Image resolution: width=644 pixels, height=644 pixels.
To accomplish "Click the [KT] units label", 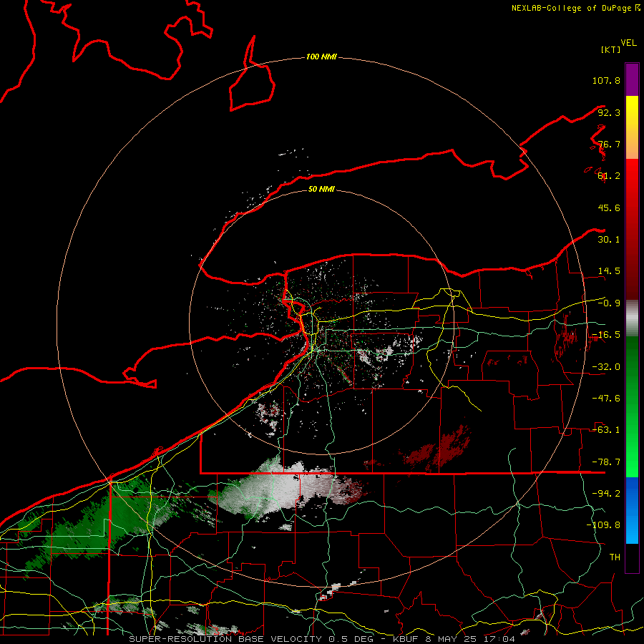I will tap(611, 49).
